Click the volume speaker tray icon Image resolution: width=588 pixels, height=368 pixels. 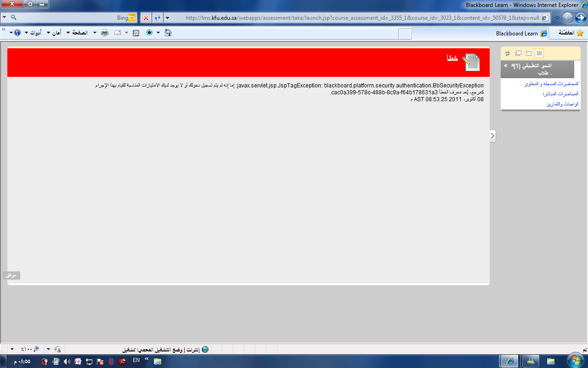(x=67, y=362)
